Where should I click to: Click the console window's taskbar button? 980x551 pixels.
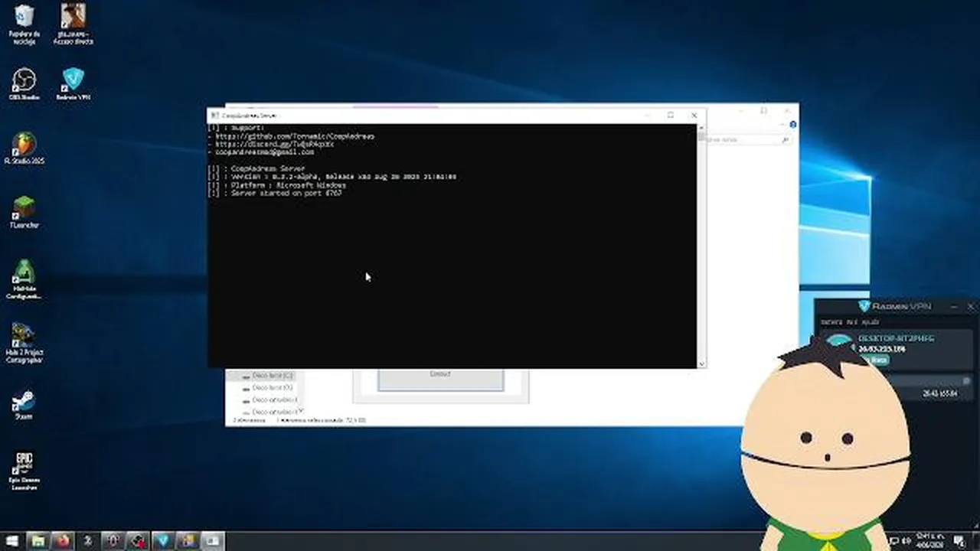(x=212, y=541)
